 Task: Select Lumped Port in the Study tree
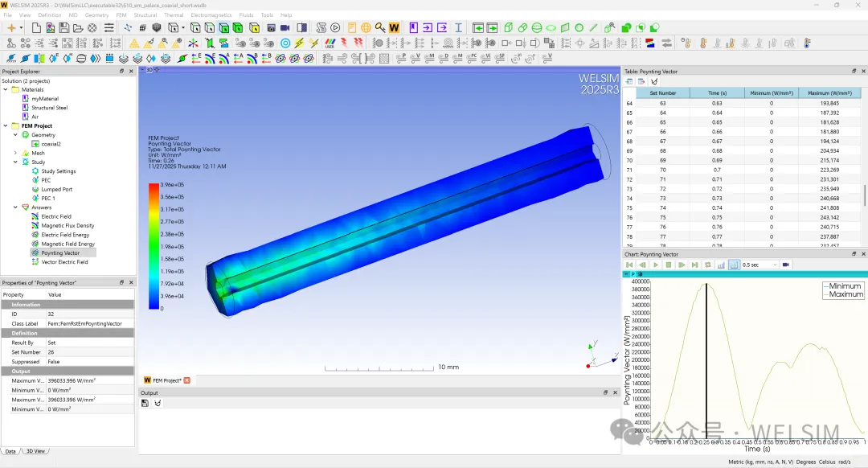(x=56, y=190)
